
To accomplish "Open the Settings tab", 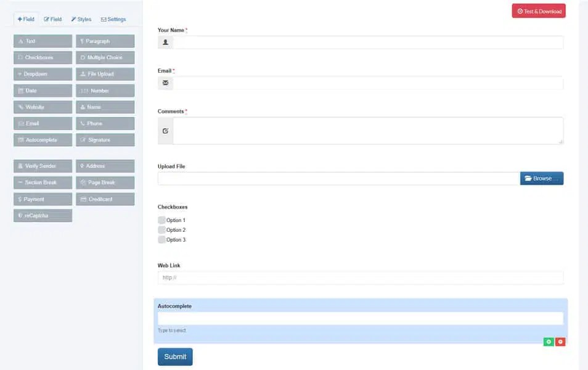I will 113,19.
